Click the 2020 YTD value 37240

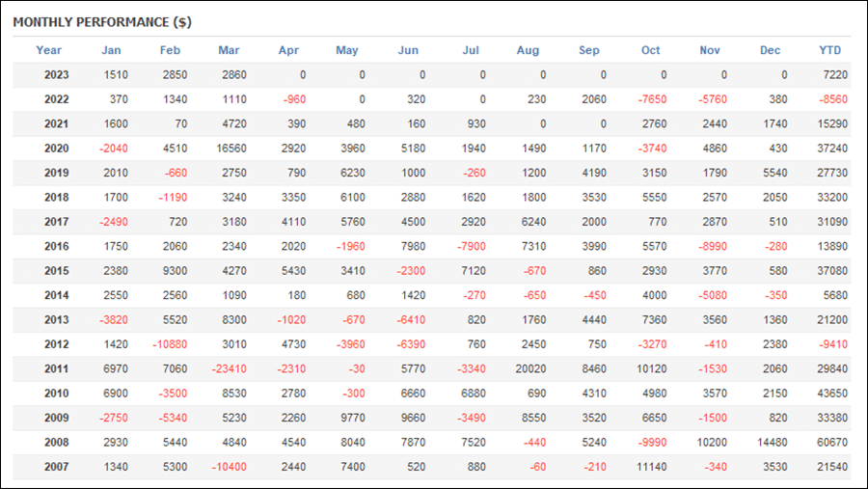pos(832,149)
